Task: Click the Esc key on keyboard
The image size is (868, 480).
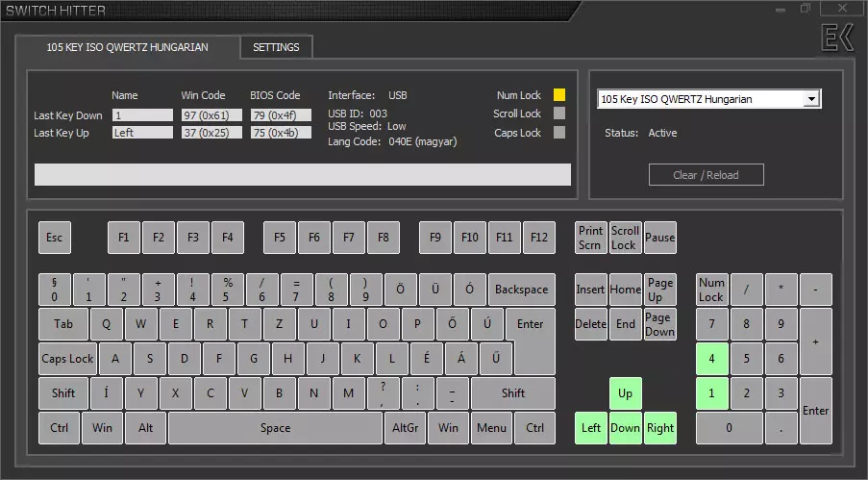Action: (55, 238)
